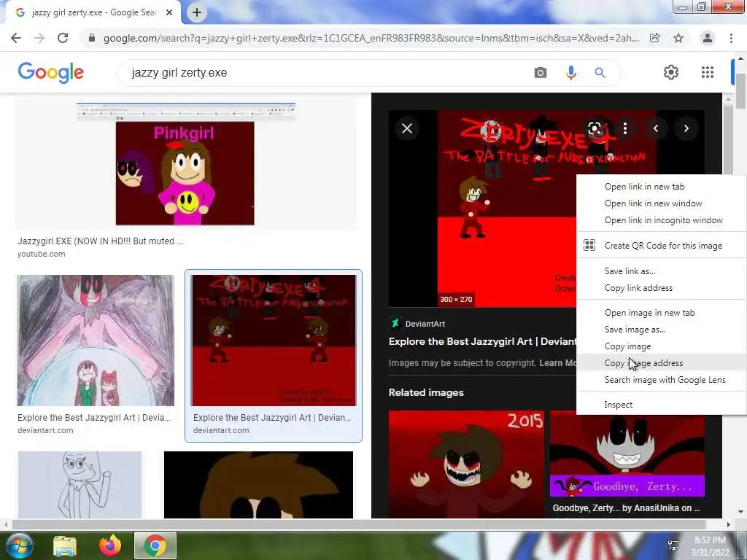Click the network tray icon
Image resolution: width=747 pixels, height=560 pixels.
point(673,545)
